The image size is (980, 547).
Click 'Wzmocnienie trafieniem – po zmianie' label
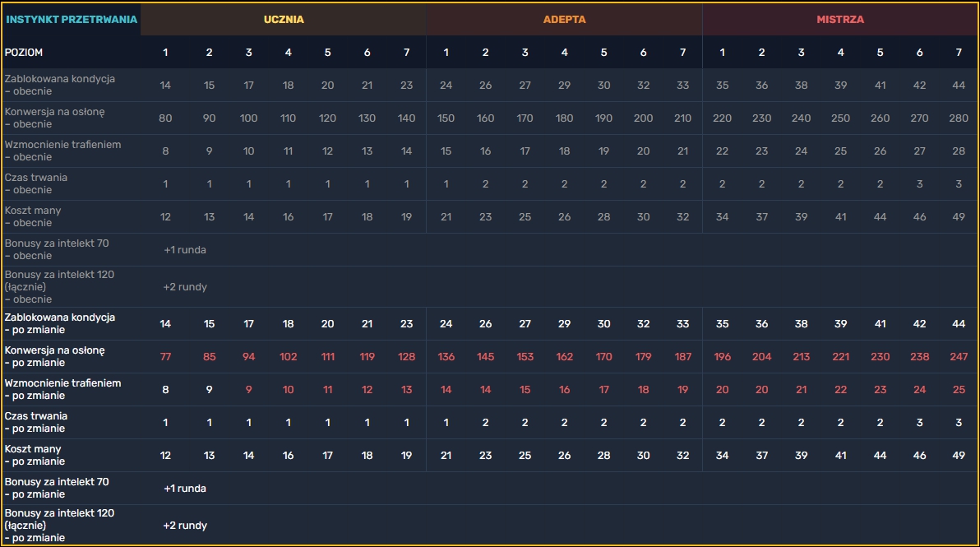pos(62,389)
